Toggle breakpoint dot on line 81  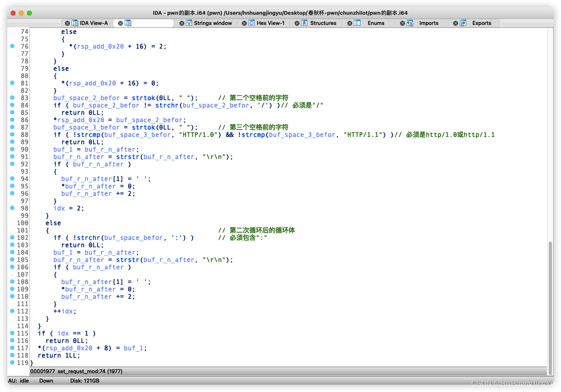click(x=12, y=83)
